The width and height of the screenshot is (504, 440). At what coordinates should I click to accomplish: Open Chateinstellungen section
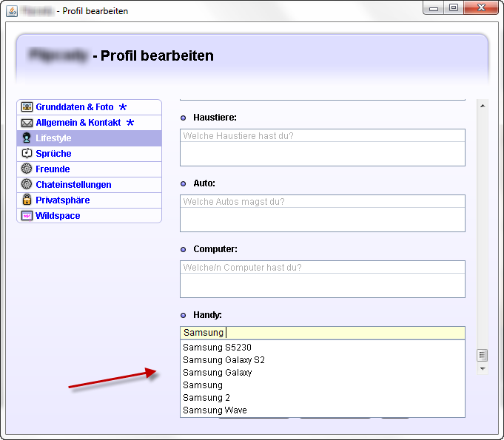tap(89, 184)
